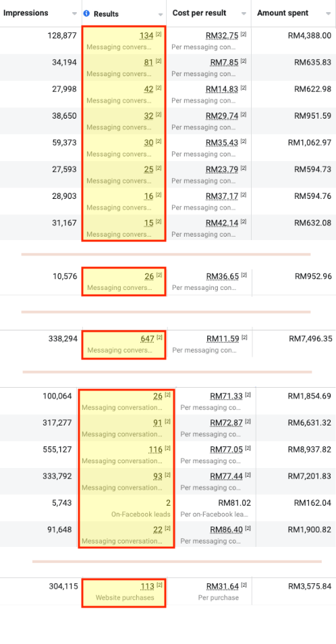Screen dimensions: 336x644
Task: Click the 134 results value
Action: [146, 36]
